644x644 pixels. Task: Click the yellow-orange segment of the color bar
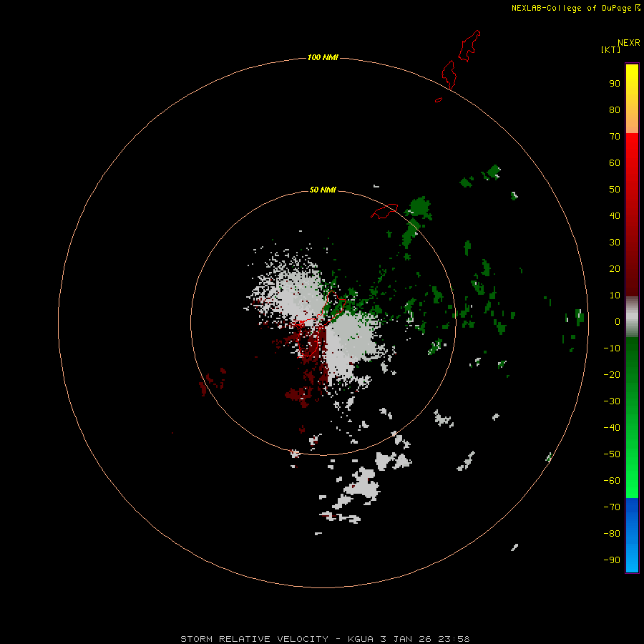click(x=632, y=99)
